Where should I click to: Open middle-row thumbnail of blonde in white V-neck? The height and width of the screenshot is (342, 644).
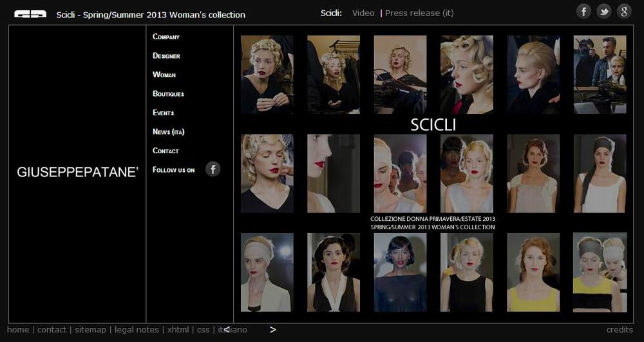(x=466, y=173)
